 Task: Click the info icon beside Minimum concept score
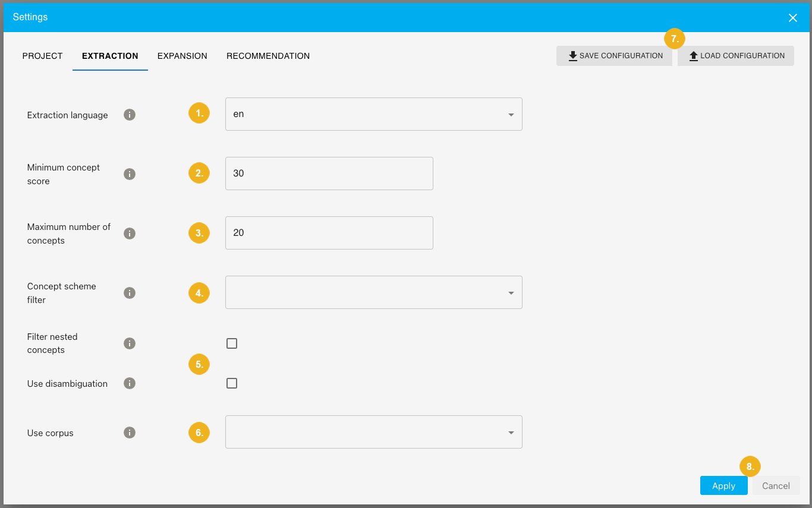(x=130, y=173)
